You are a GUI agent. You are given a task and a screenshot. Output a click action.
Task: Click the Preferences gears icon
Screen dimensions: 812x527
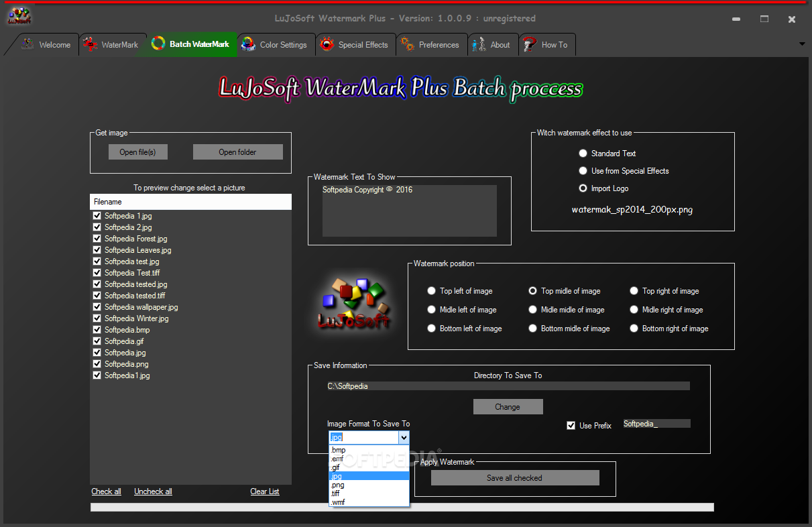(x=407, y=44)
